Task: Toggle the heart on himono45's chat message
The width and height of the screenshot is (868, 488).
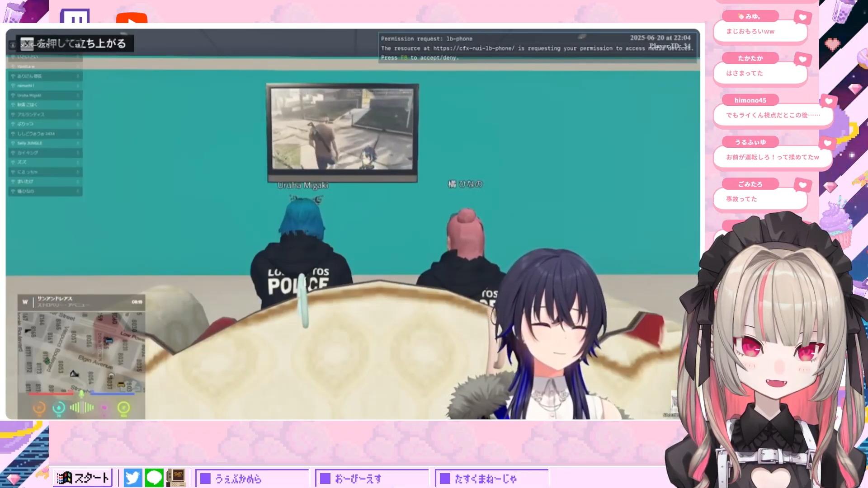Action: 828,101
